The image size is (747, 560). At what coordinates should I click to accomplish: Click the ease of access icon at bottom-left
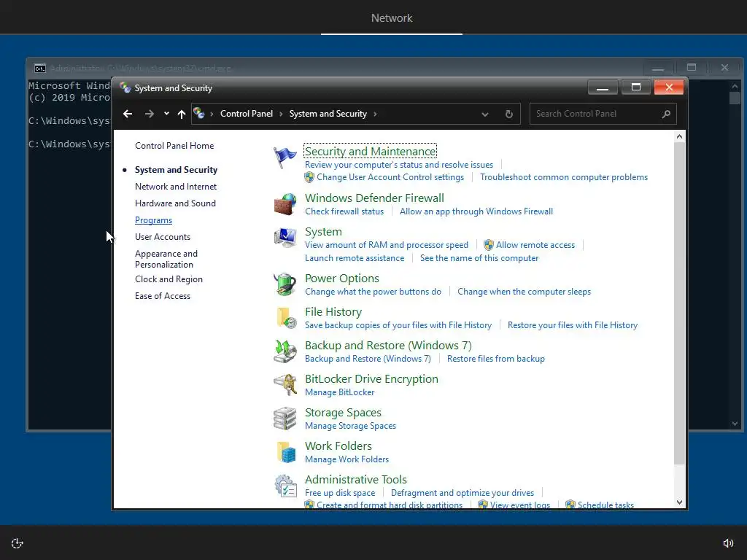(x=18, y=543)
